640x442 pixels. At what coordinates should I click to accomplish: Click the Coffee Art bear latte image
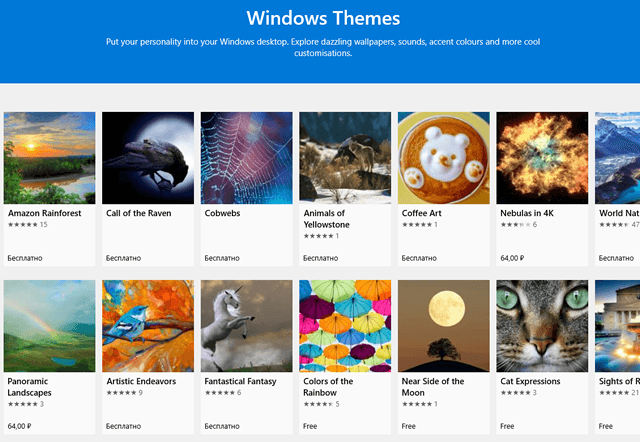[444, 158]
